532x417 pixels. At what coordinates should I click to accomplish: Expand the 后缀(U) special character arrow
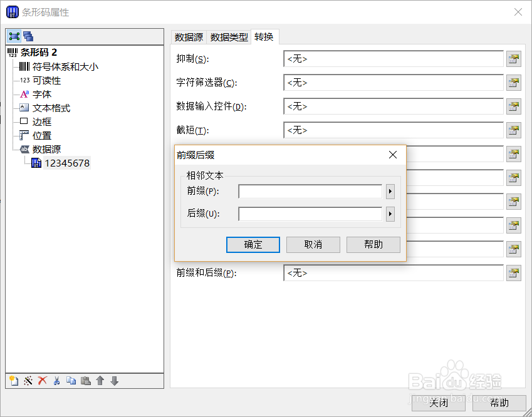pyautogui.click(x=390, y=214)
